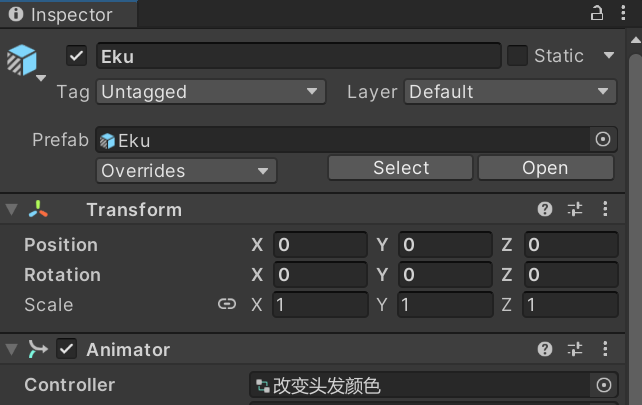Click the prefab Open button

[545, 168]
